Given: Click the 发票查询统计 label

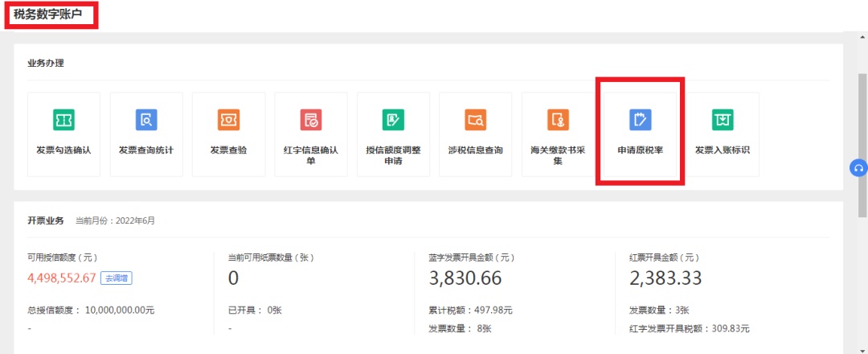Looking at the screenshot, I should [146, 150].
